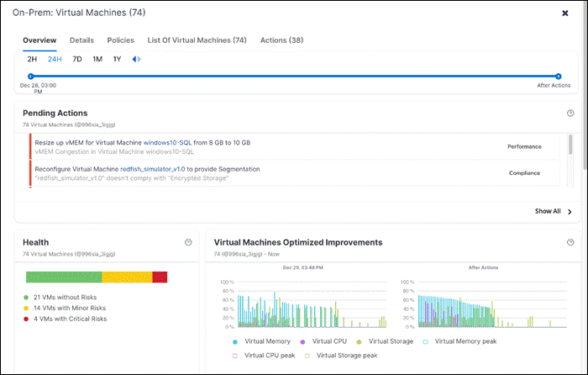Open the Pending Actions help icon

570,113
